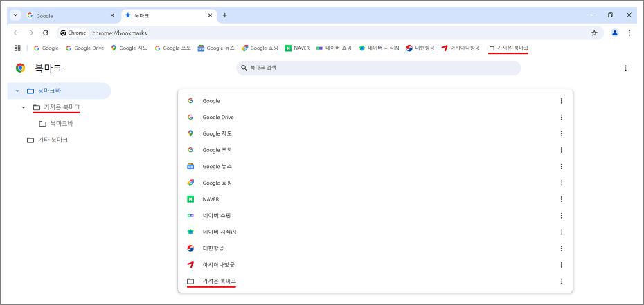Screen dimensions: 644x305
Task: Select the Google 뉴스 row in list
Action: pos(375,167)
